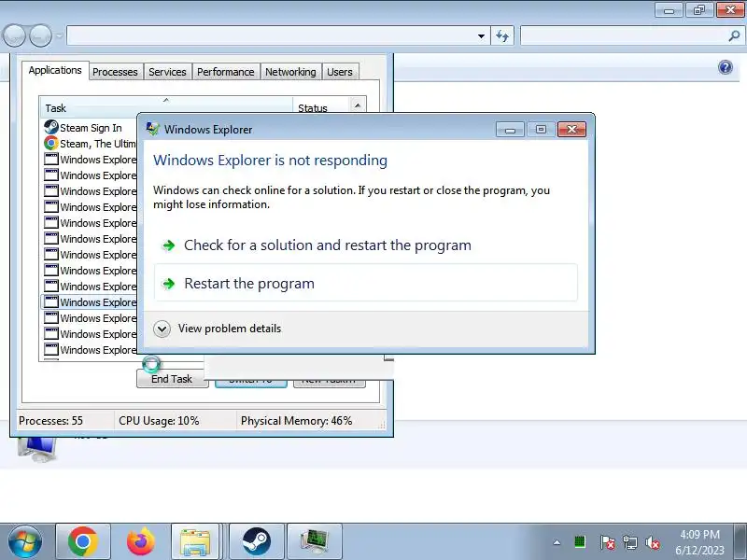This screenshot has width=747, height=560.
Task: Click green Task Manager CPU tray icon
Action: coord(580,541)
